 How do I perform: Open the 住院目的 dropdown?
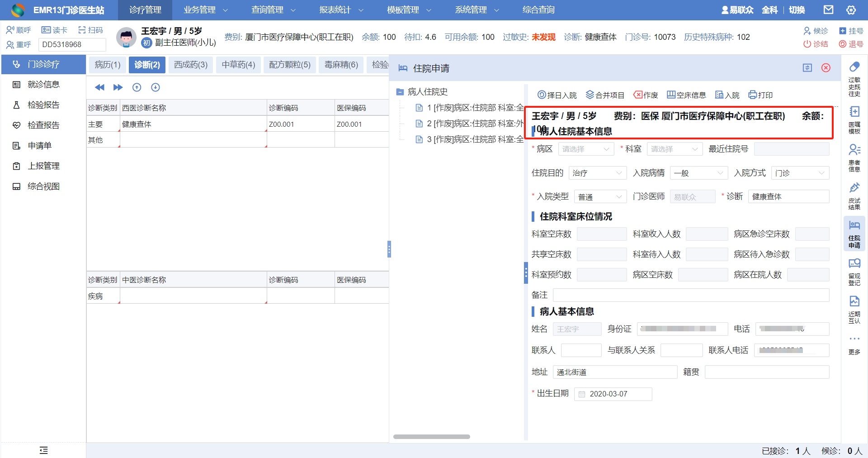pyautogui.click(x=598, y=173)
